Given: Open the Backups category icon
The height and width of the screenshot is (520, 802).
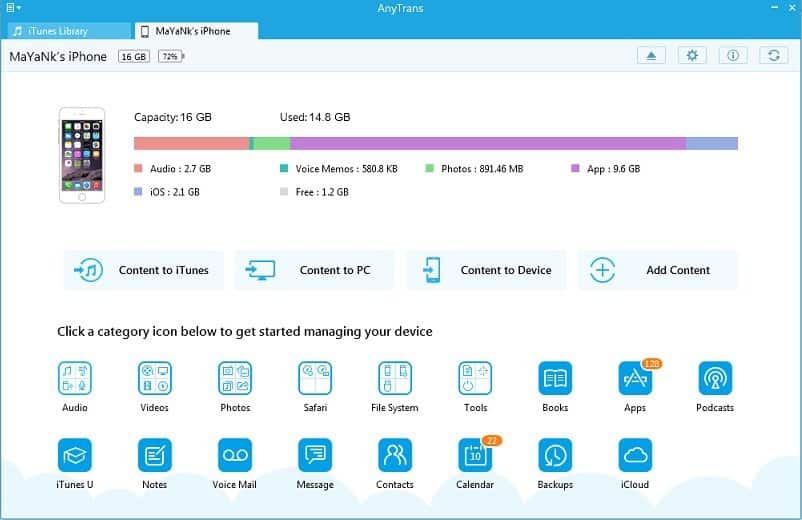Looking at the screenshot, I should [555, 455].
